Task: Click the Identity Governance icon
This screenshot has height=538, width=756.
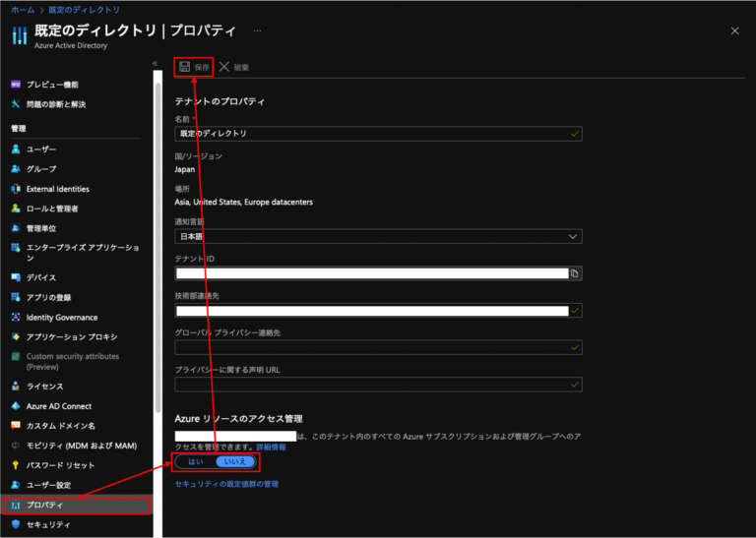Action: [x=16, y=317]
